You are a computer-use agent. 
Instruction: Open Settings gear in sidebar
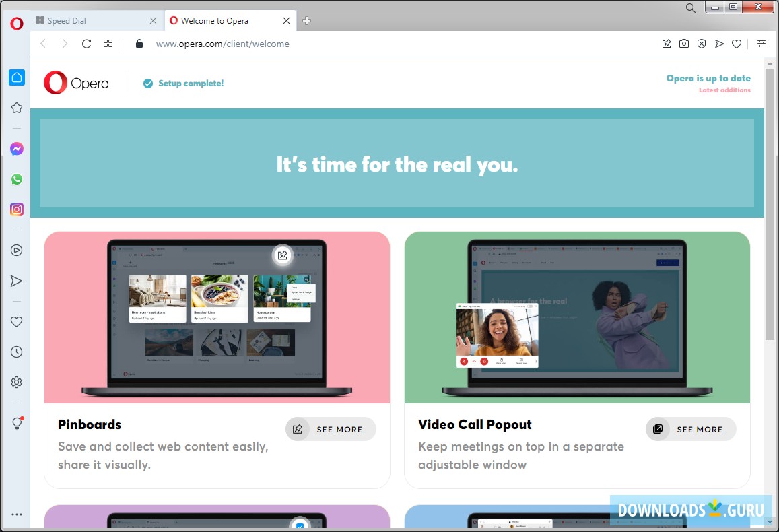coord(17,382)
